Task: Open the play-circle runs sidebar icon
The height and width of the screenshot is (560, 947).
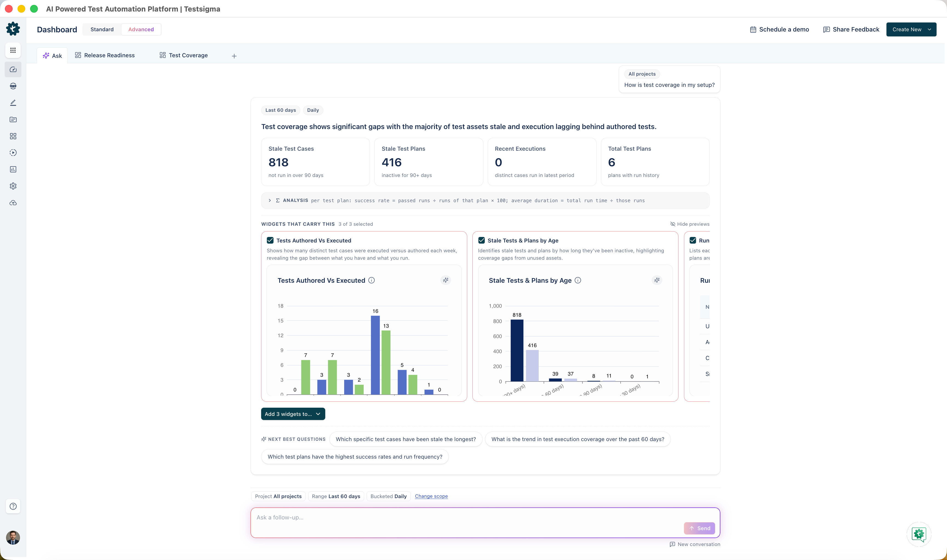Action: [13, 152]
